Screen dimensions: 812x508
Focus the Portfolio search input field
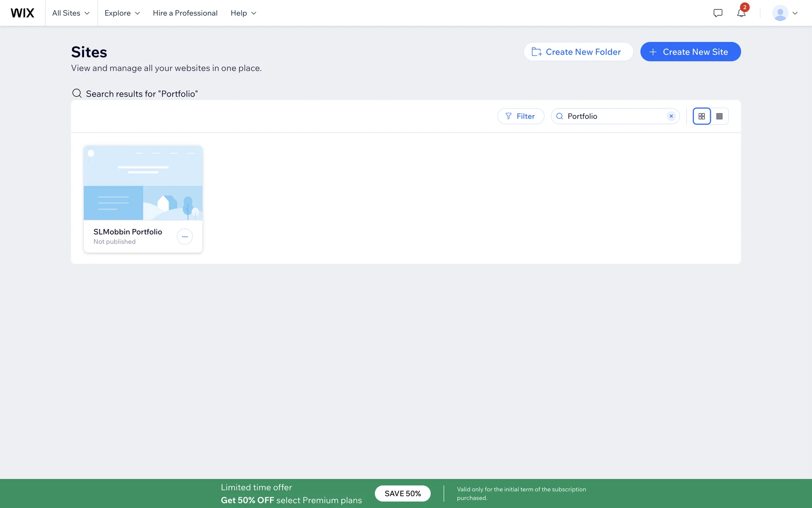tap(613, 116)
